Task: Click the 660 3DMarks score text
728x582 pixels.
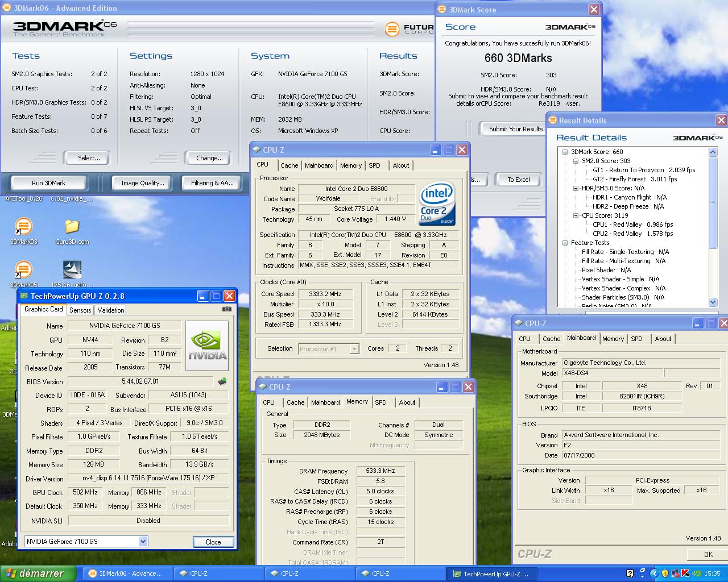Action: pyautogui.click(x=518, y=58)
